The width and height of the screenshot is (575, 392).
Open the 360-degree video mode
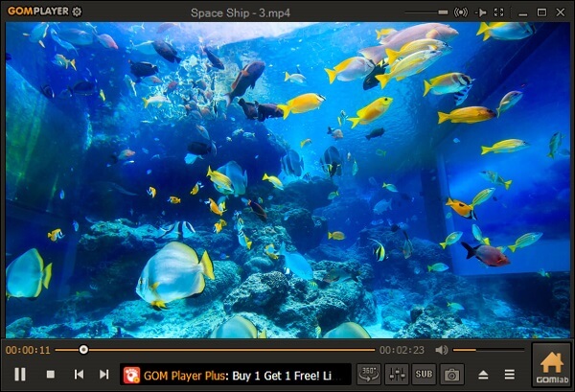click(x=369, y=374)
